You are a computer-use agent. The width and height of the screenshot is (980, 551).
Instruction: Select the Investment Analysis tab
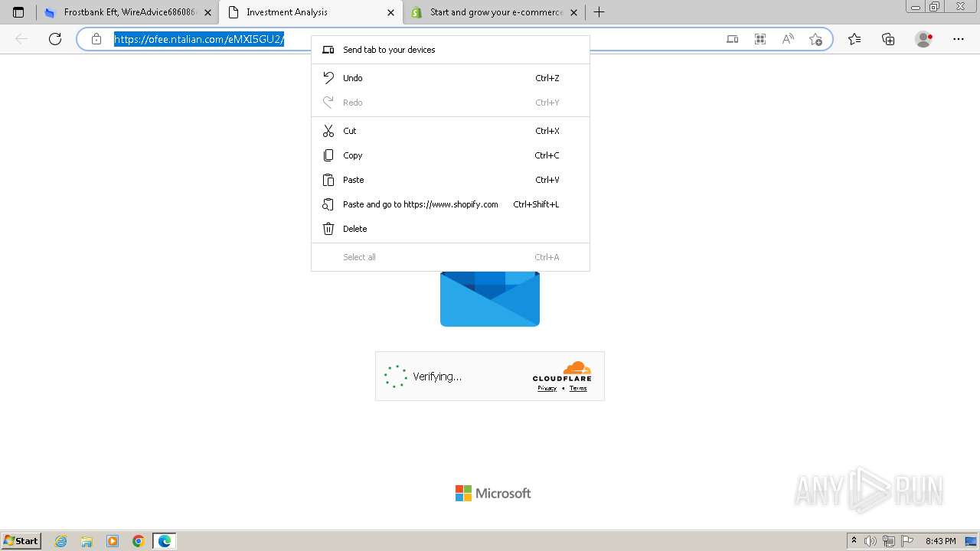[x=310, y=12]
